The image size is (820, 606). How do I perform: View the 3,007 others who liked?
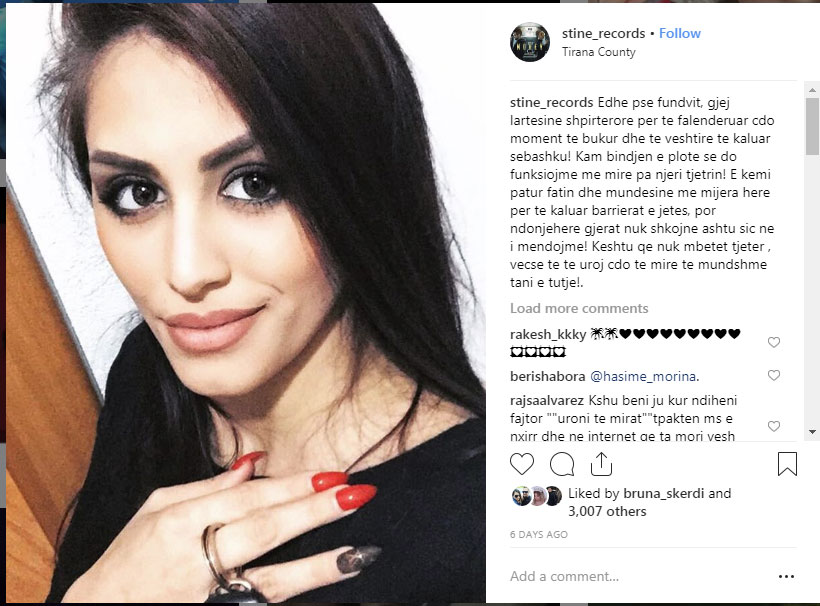tap(607, 511)
